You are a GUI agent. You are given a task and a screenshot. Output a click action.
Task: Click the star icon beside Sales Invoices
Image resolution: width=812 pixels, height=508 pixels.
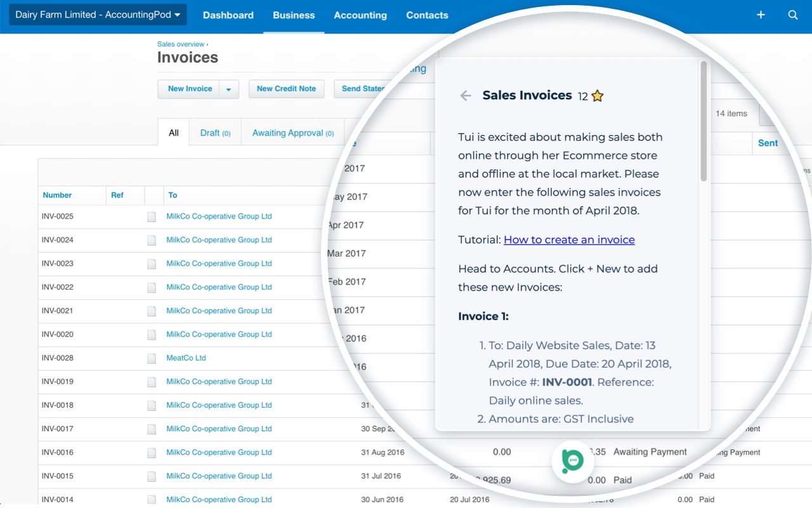pos(597,96)
